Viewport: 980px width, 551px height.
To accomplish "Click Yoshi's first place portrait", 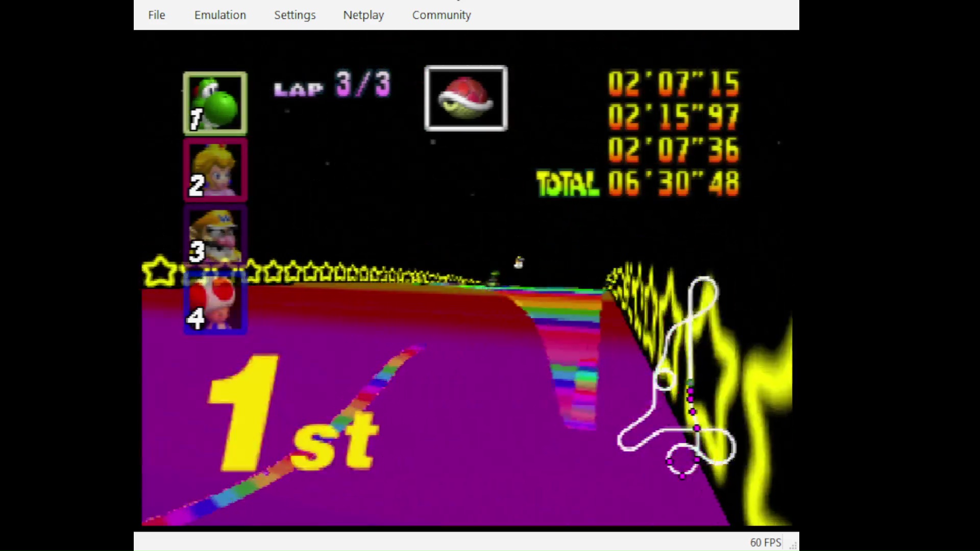I will click(215, 103).
